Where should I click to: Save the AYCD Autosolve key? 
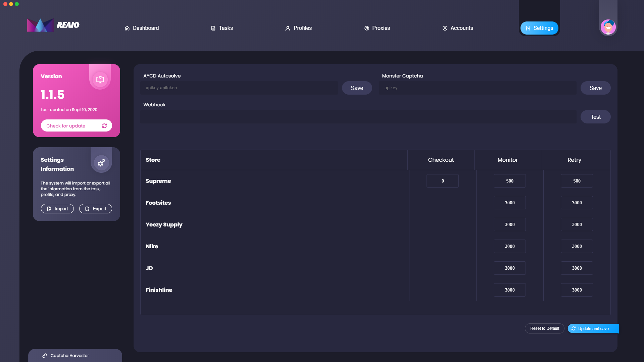click(357, 88)
